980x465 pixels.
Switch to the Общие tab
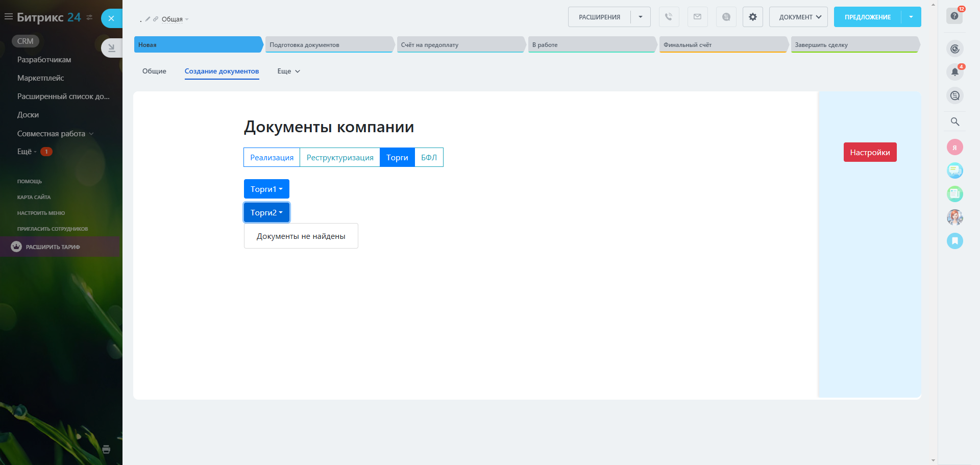click(154, 71)
